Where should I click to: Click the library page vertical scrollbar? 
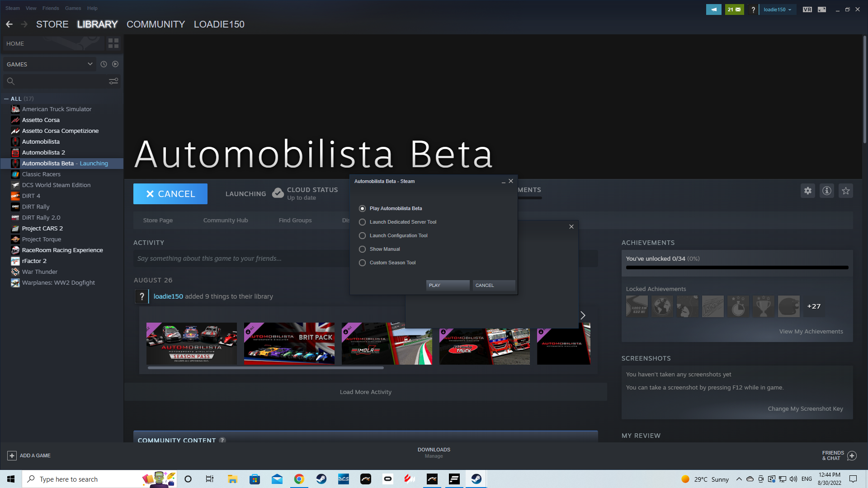(865, 90)
